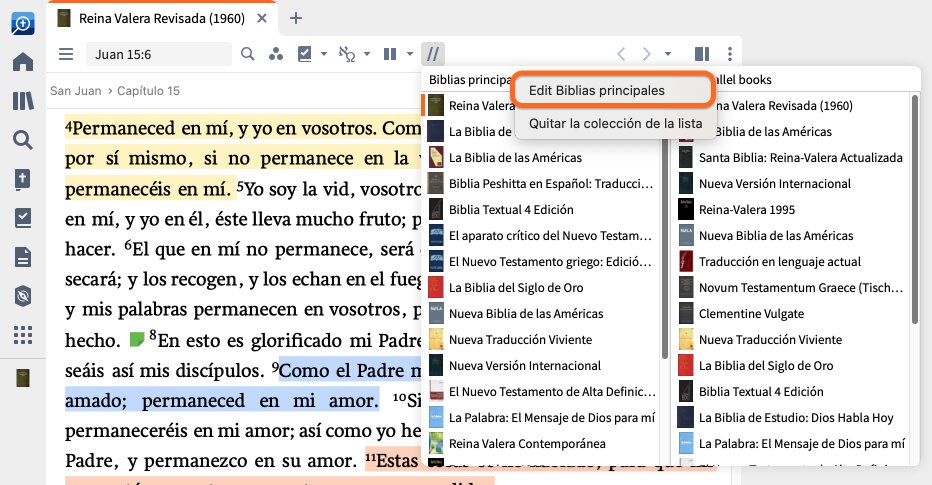Open the apps grid icon in sidebar

[x=23, y=335]
